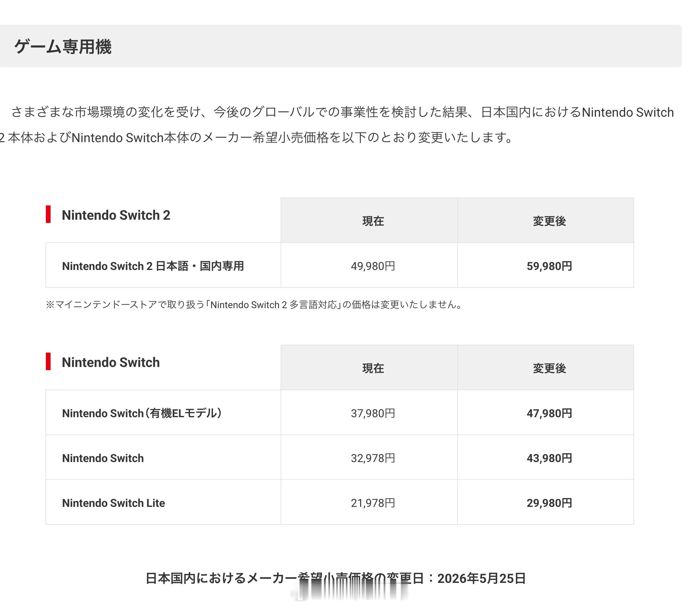Click the change date 2026年5月25日
Viewport: 700px width, 608px height.
(x=481, y=578)
